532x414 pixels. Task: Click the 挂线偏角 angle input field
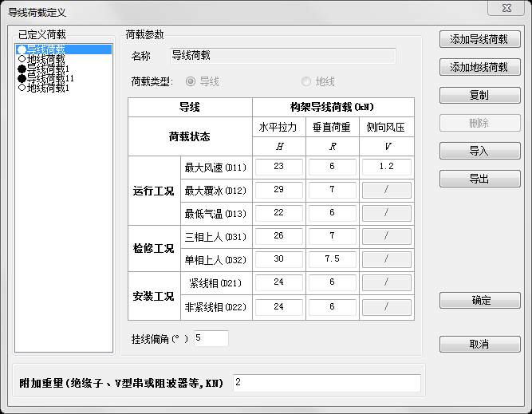pos(210,338)
